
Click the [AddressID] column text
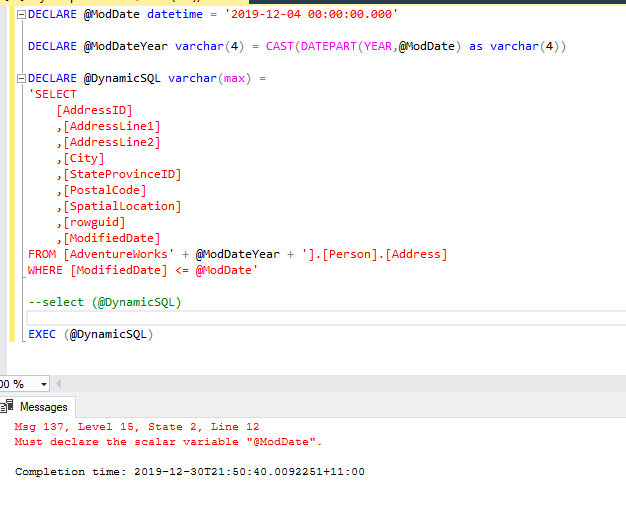(94, 110)
